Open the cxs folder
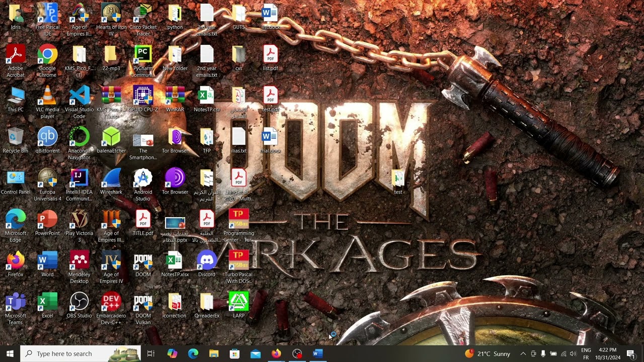644x362 pixels. [x=238, y=58]
